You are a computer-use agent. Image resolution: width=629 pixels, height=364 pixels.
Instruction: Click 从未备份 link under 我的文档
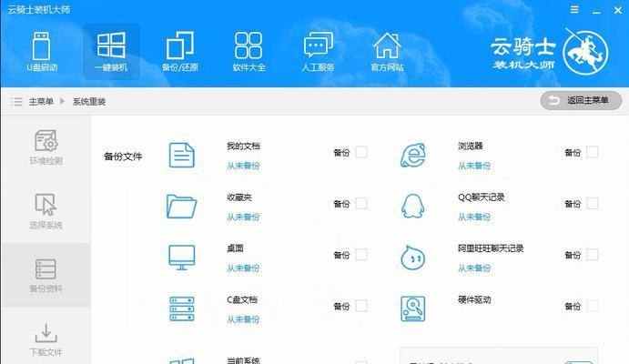point(243,166)
